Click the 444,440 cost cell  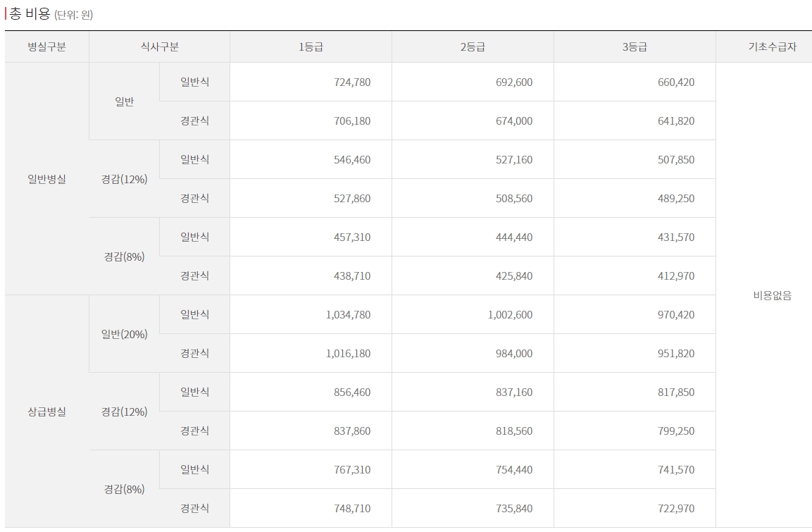tap(514, 237)
